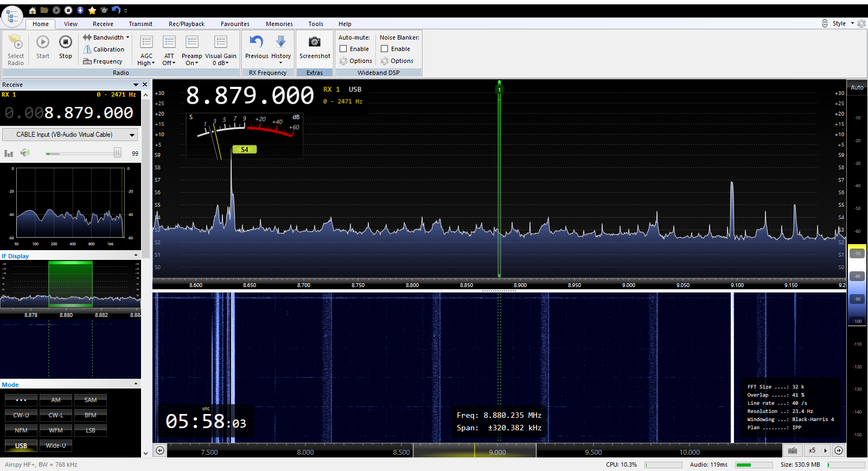The width and height of the screenshot is (868, 471).
Task: Open the Memories tab
Action: (279, 24)
